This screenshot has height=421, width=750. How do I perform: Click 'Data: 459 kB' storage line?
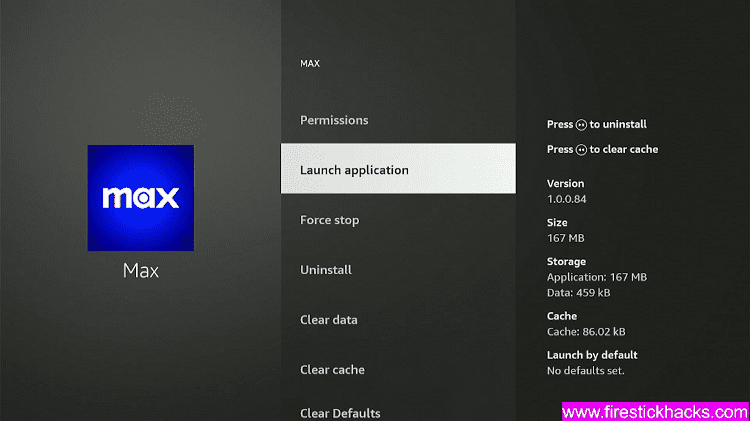point(578,293)
